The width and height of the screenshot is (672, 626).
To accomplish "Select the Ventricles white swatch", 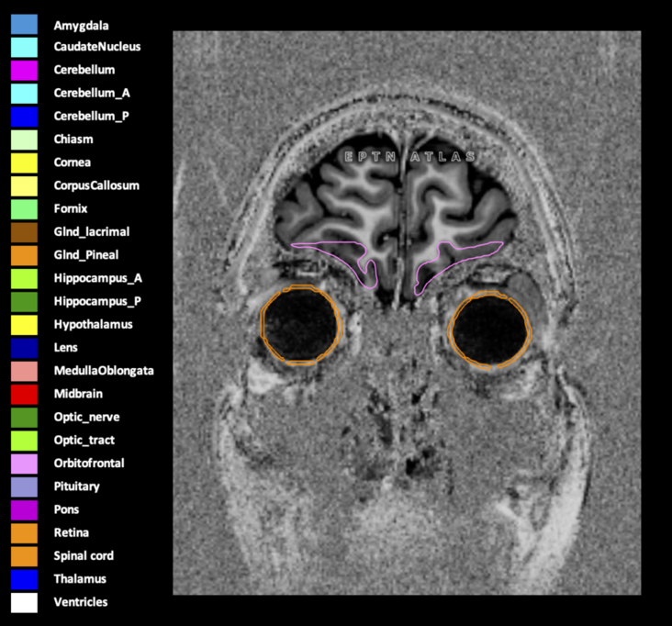I will (x=24, y=603).
